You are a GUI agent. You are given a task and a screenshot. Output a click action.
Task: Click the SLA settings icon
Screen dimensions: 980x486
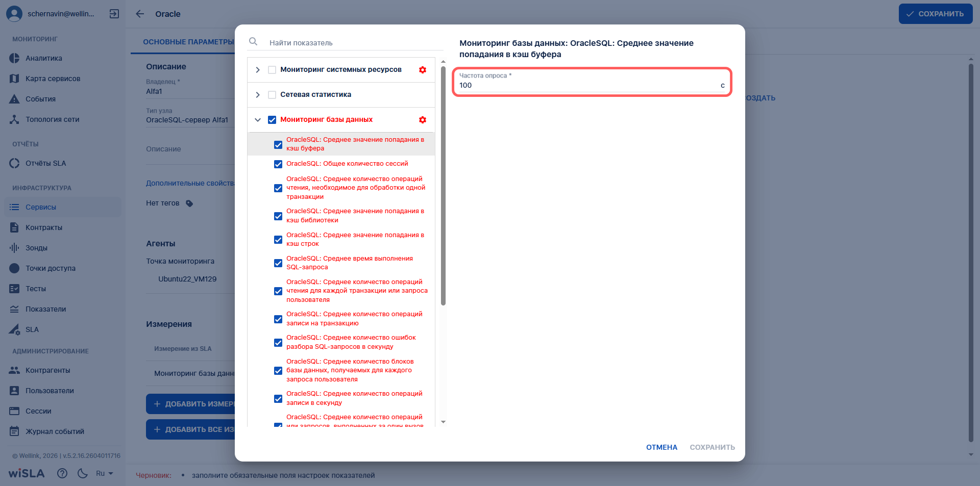pos(14,329)
